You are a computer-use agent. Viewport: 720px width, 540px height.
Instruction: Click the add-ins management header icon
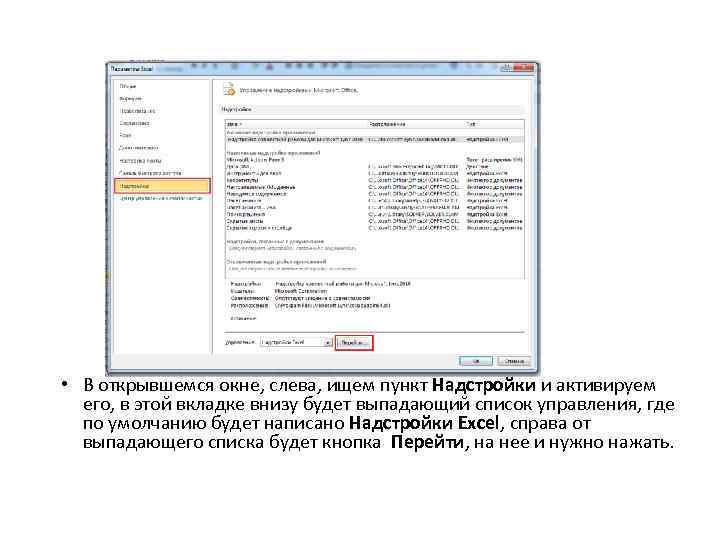[x=229, y=90]
